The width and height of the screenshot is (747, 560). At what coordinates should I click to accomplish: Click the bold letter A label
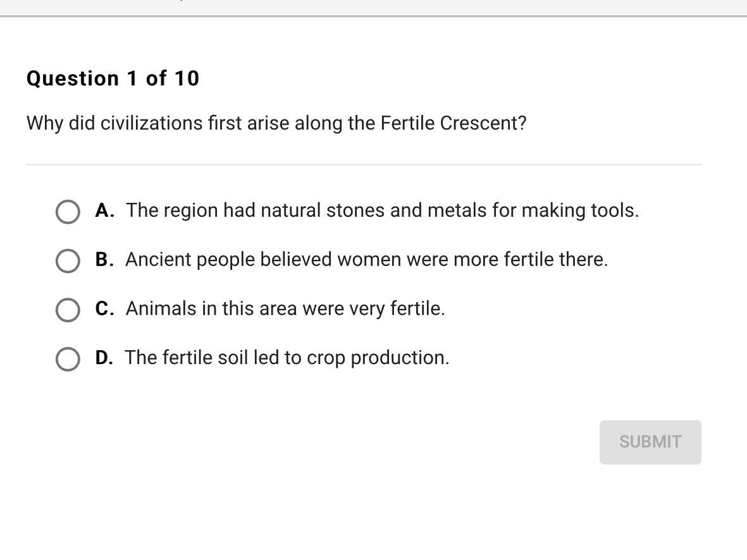click(104, 210)
